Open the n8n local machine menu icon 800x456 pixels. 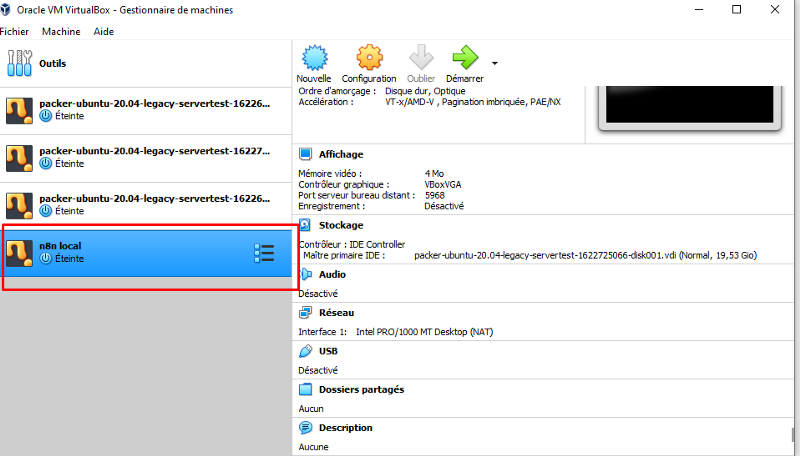[264, 253]
